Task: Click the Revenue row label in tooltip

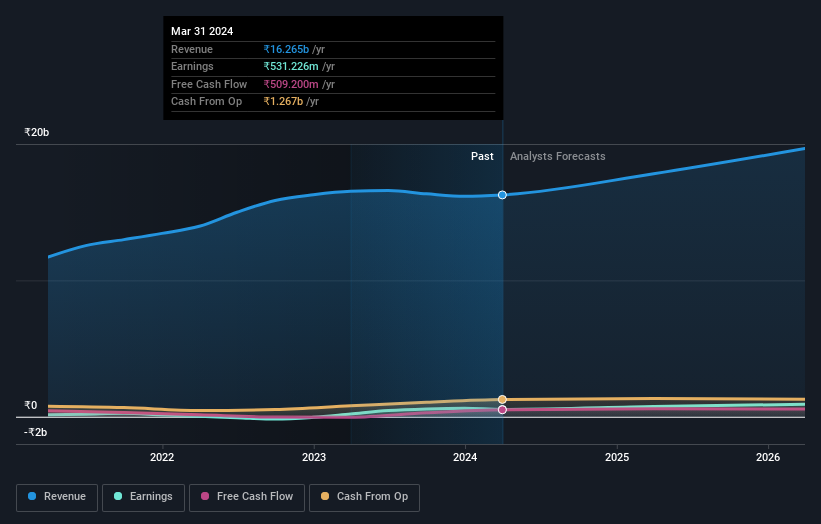Action: click(192, 49)
